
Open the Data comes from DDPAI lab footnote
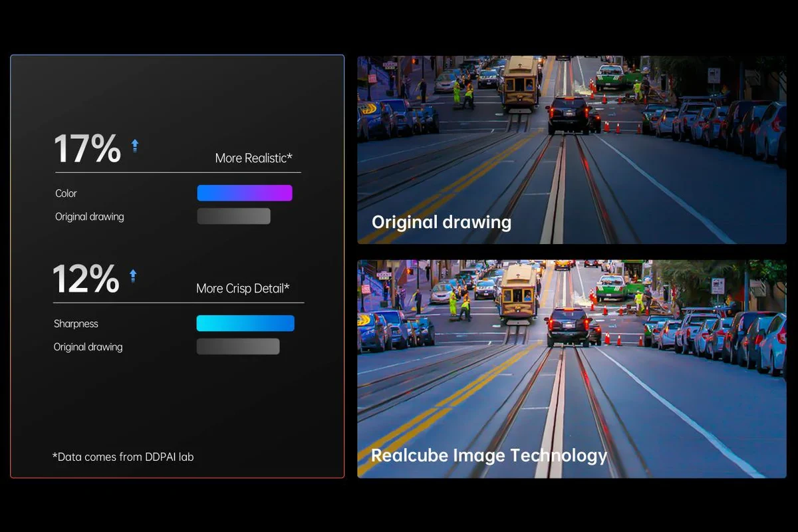123,457
